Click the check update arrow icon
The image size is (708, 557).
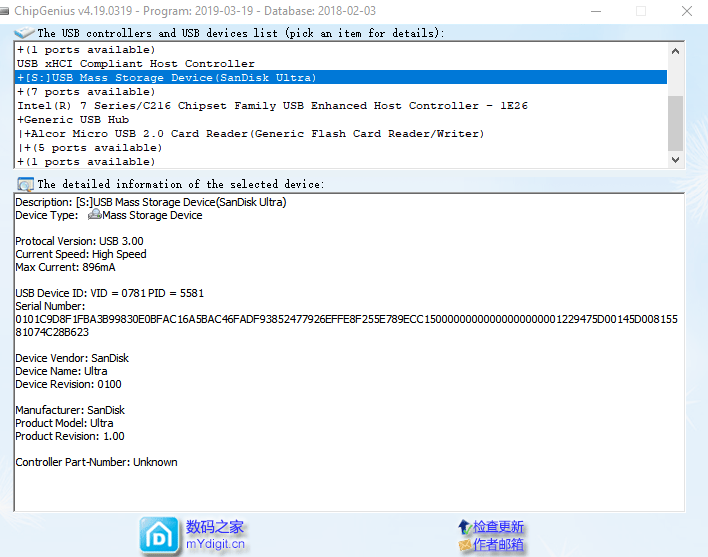coord(465,527)
